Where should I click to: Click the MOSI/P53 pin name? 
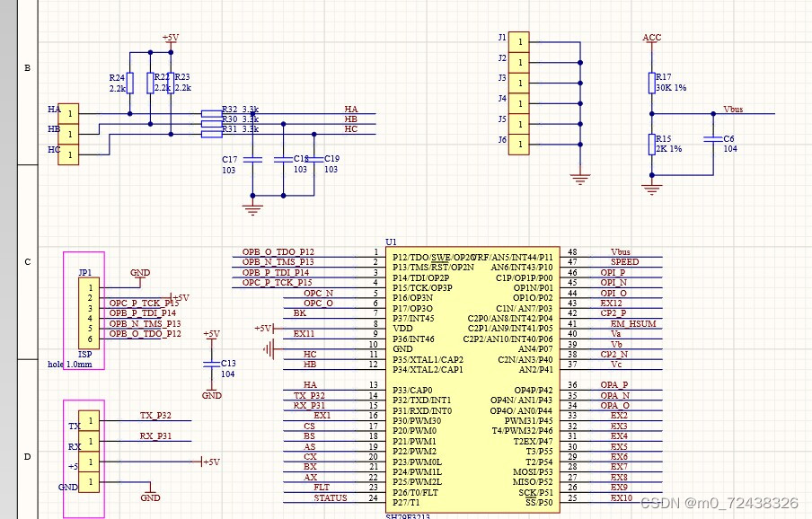coord(533,472)
